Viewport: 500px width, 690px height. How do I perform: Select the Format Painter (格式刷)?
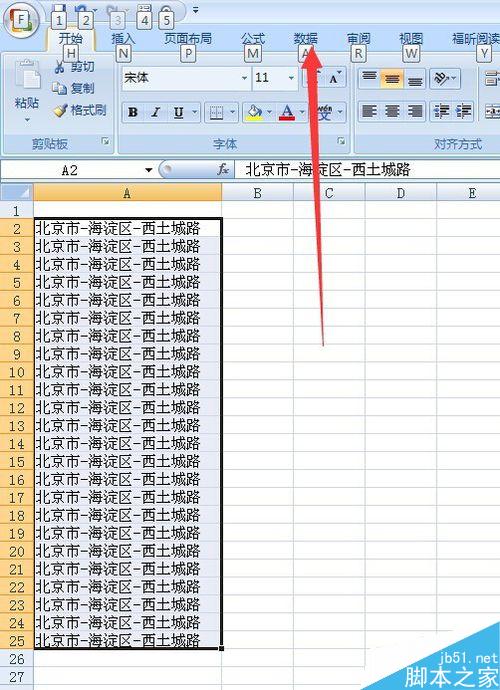[x=80, y=110]
